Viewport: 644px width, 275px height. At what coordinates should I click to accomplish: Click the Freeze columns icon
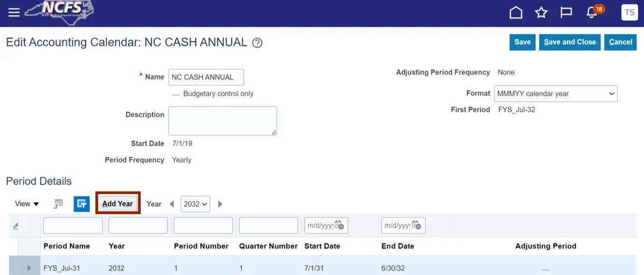click(59, 204)
